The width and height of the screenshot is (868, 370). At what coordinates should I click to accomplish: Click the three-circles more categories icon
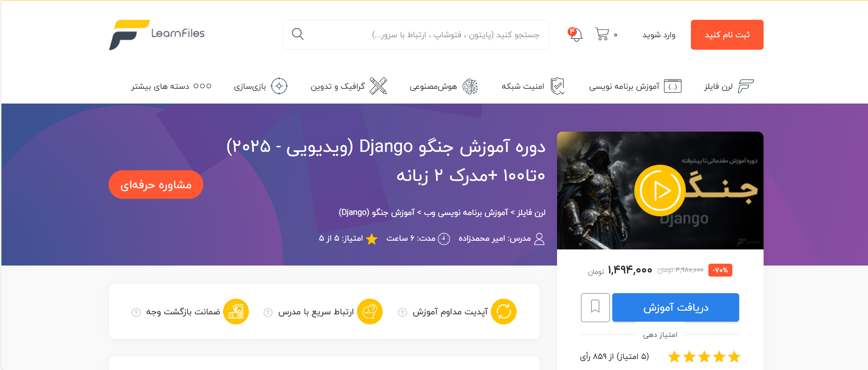pos(202,86)
